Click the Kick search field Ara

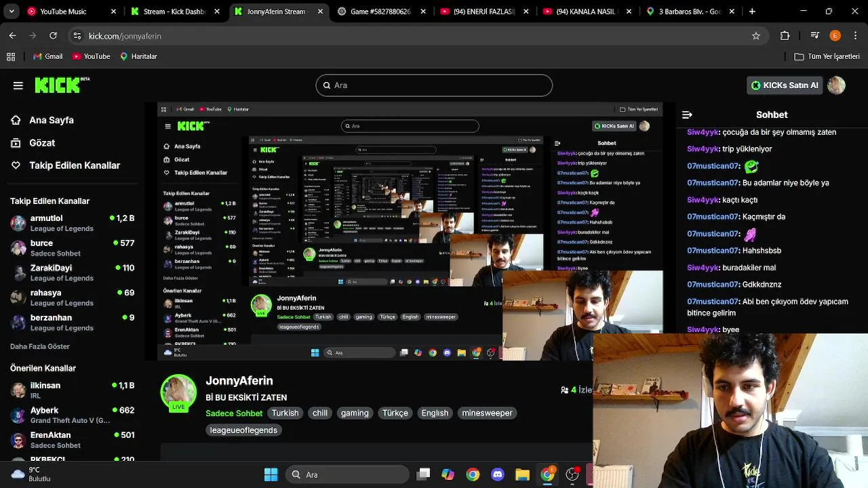pyautogui.click(x=434, y=85)
